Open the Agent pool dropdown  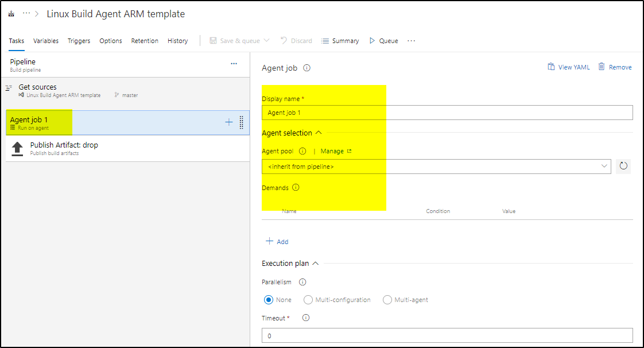[x=436, y=167]
